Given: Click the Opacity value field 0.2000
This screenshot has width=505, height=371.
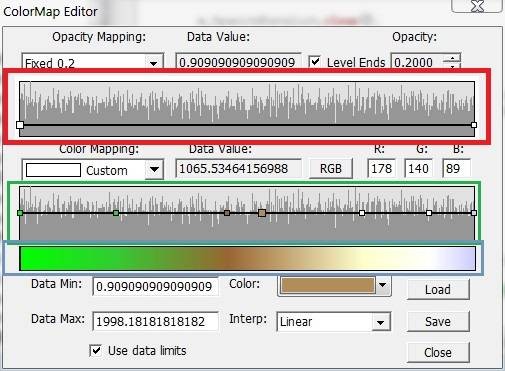Looking at the screenshot, I should (x=417, y=62).
